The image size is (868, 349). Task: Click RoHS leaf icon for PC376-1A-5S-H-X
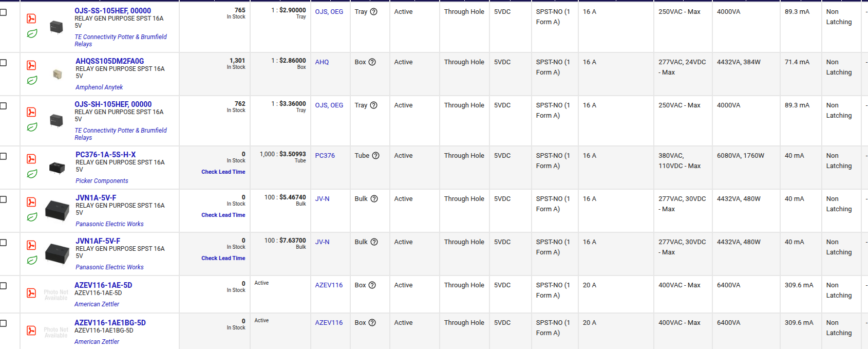(32, 174)
